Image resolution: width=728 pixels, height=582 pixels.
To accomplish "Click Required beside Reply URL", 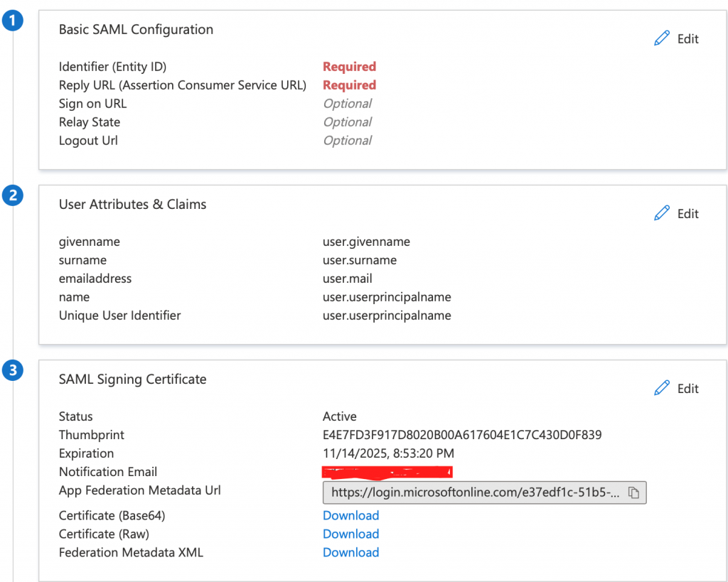I will click(349, 85).
